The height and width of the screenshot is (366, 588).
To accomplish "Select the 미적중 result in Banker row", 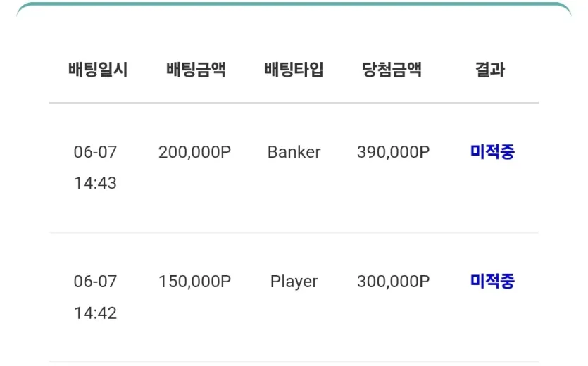I will (492, 152).
